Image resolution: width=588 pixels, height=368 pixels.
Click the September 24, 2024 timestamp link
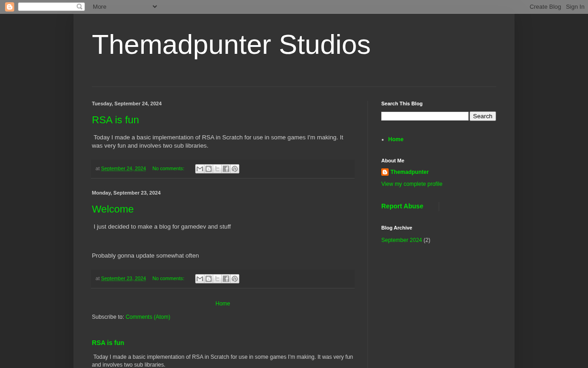coord(124,168)
